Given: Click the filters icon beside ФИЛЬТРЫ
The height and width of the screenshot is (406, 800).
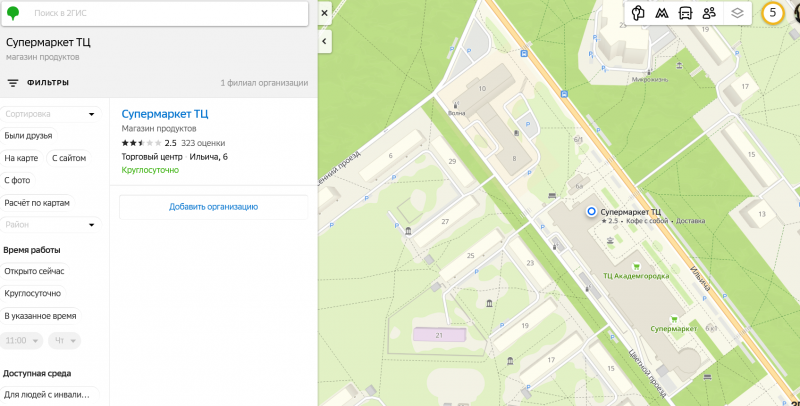Looking at the screenshot, I should (x=13, y=83).
